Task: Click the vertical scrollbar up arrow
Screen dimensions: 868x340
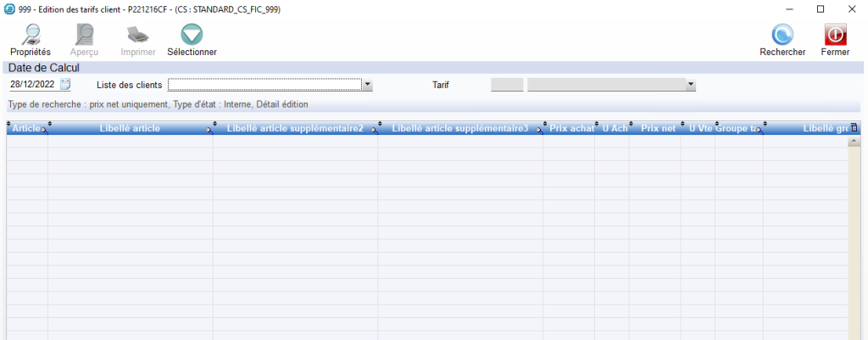Action: 854,142
